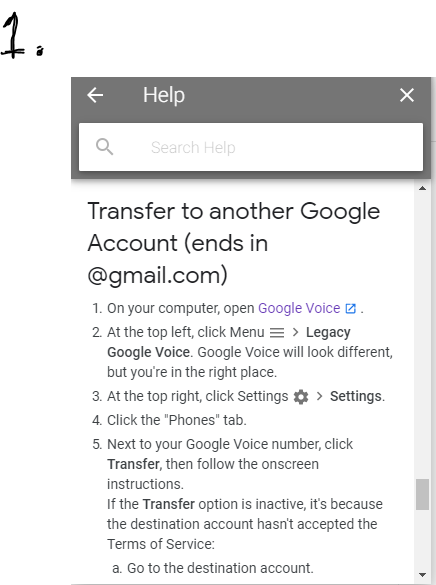Click the bold 'Transfer' word in step 5

coord(134,464)
